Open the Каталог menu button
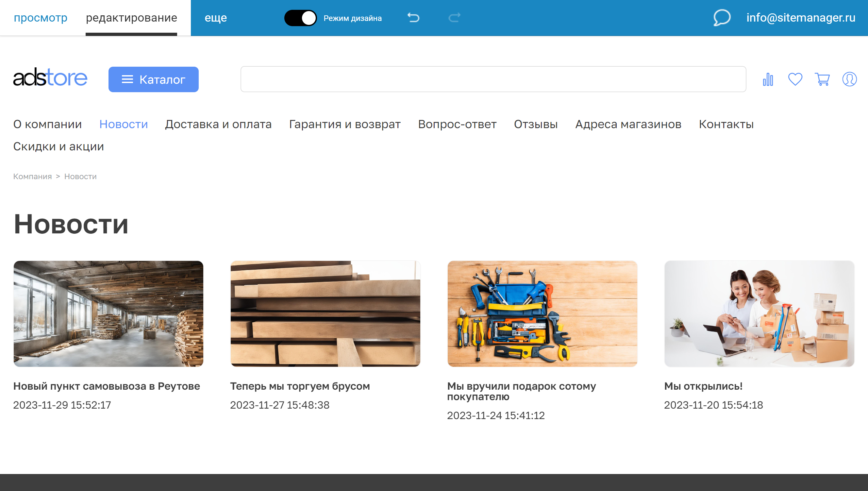 (x=153, y=79)
